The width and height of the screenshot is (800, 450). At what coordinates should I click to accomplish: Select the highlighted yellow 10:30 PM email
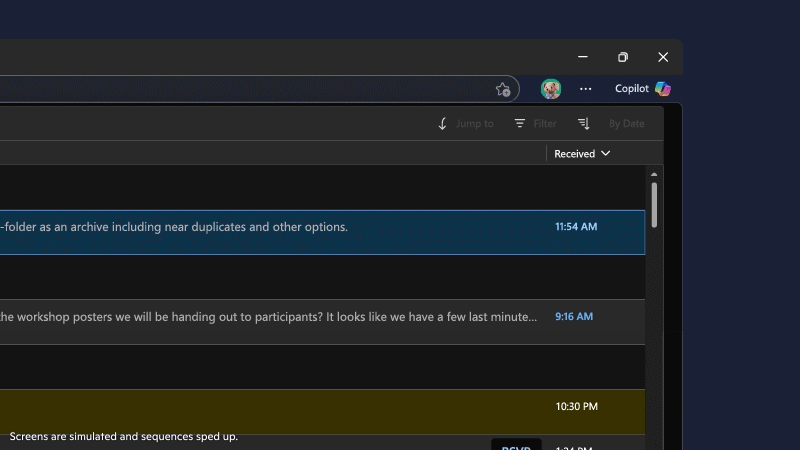[x=300, y=411]
